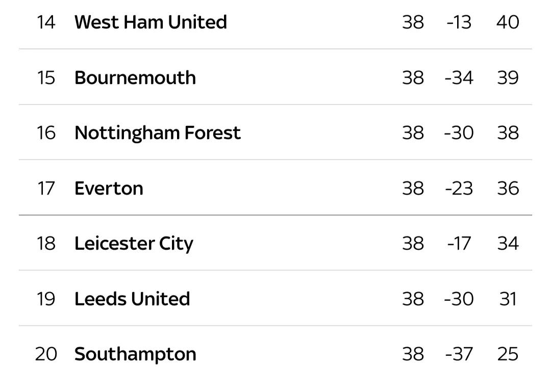Click position number 14 in the table

(45, 22)
